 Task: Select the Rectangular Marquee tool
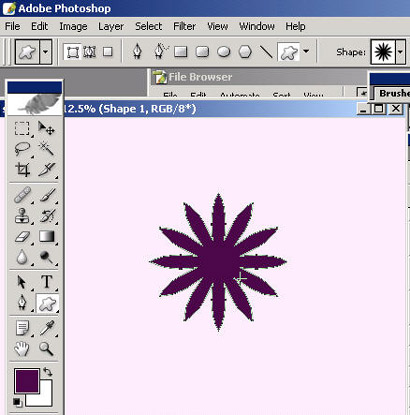pyautogui.click(x=22, y=128)
